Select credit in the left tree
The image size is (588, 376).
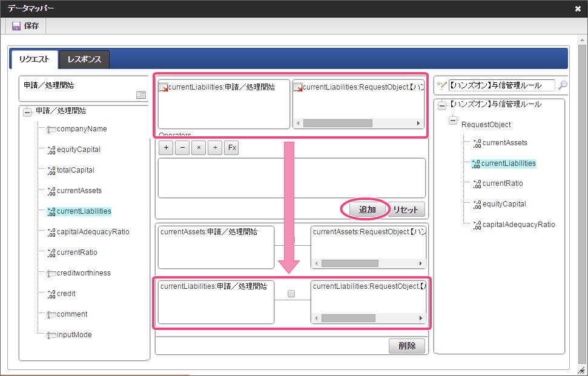[66, 294]
